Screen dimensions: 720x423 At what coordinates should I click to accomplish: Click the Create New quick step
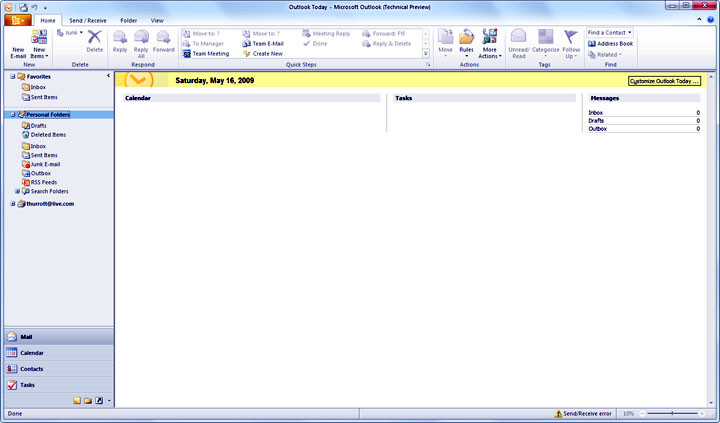[x=263, y=54]
